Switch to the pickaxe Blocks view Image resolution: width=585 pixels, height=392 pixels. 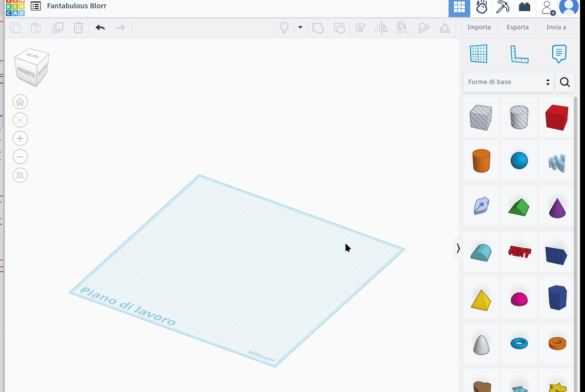(503, 7)
